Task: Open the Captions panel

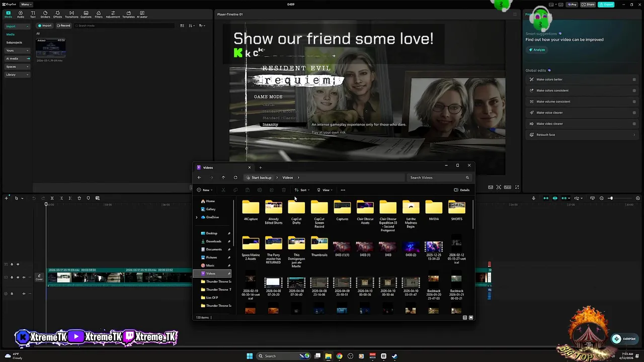Action: click(86, 14)
